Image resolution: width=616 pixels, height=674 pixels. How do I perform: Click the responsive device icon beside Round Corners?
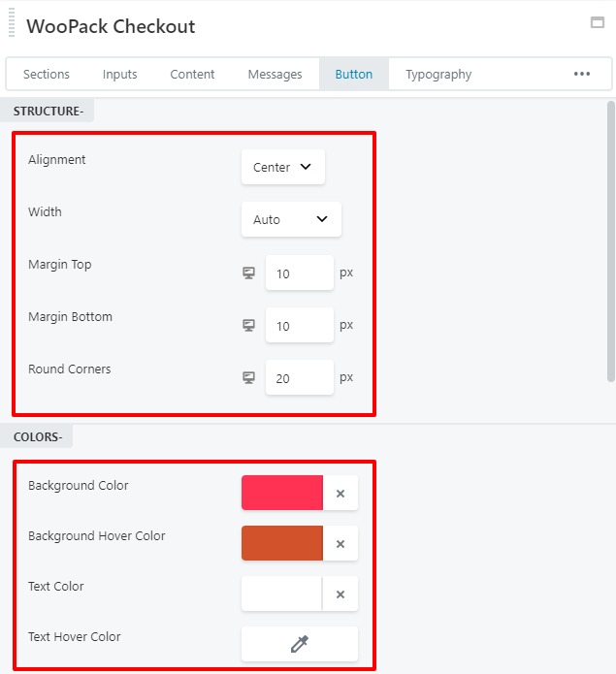(x=248, y=378)
